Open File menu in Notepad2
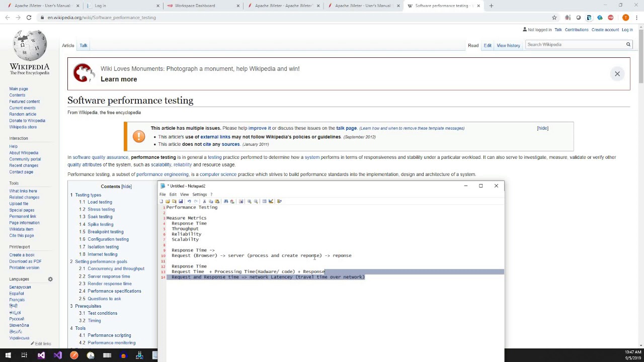This screenshot has height=362, width=644. (x=163, y=195)
